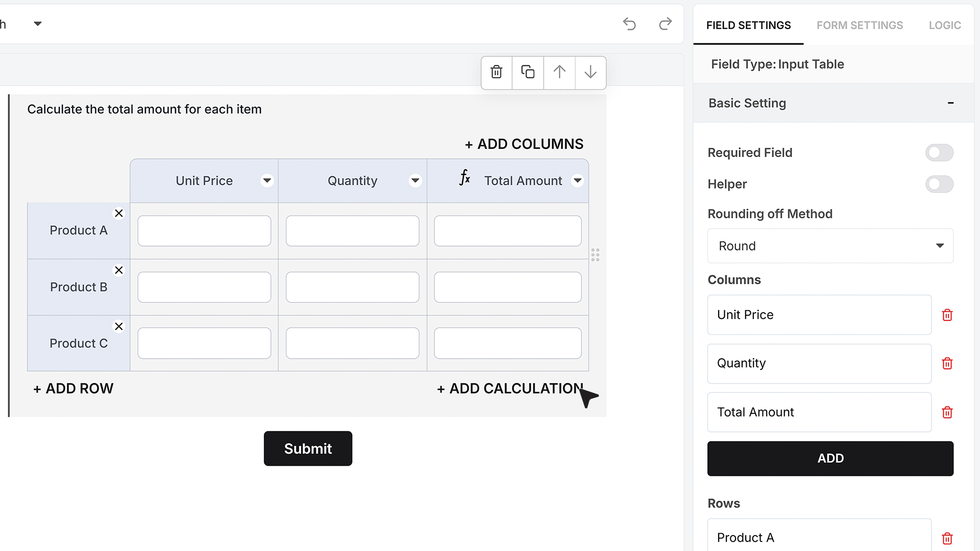Click the redo arrow icon

click(x=665, y=24)
